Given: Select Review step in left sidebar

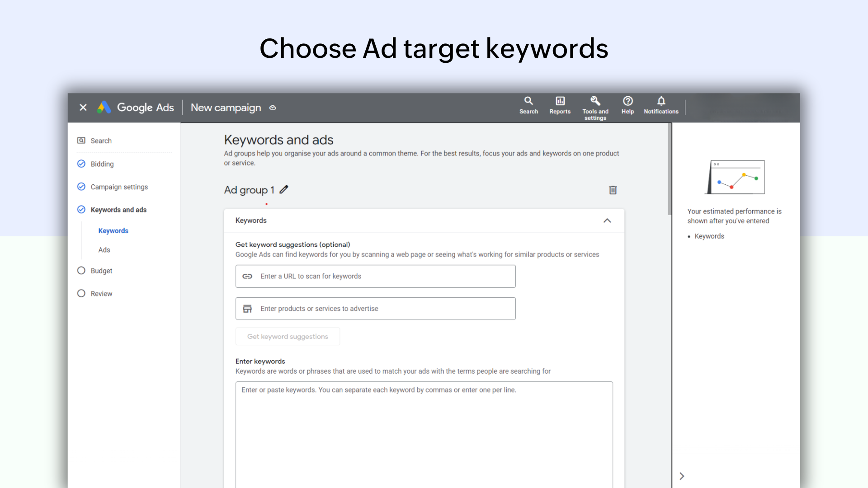Looking at the screenshot, I should point(100,293).
